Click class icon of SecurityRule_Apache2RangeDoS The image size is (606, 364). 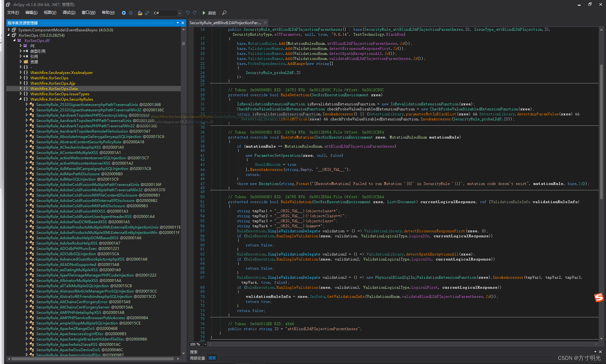[32, 328]
